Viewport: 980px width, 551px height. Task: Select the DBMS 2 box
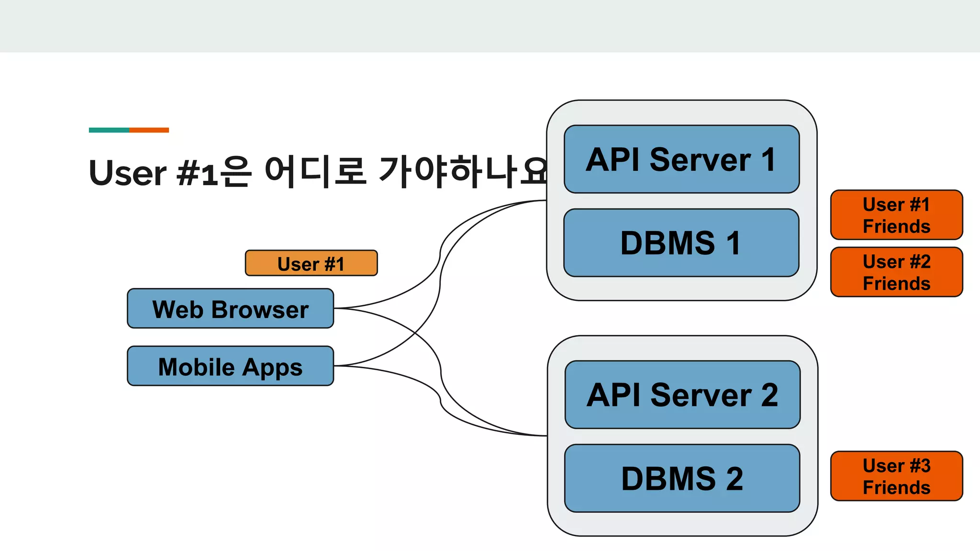coord(682,478)
